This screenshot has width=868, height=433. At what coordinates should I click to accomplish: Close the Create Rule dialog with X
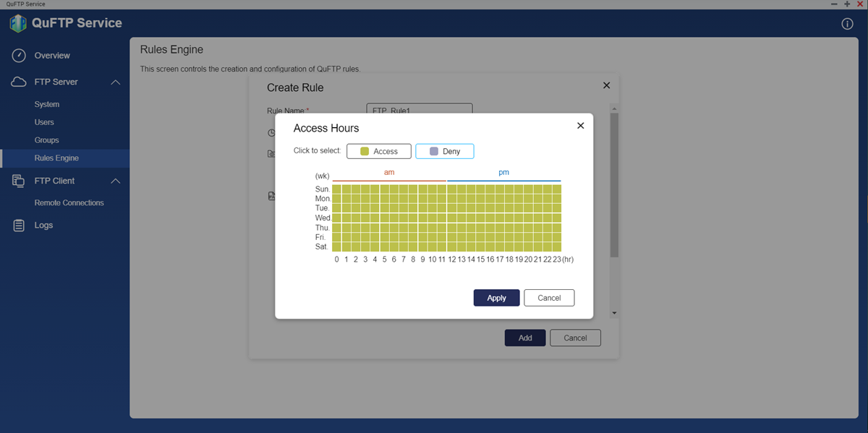(606, 85)
